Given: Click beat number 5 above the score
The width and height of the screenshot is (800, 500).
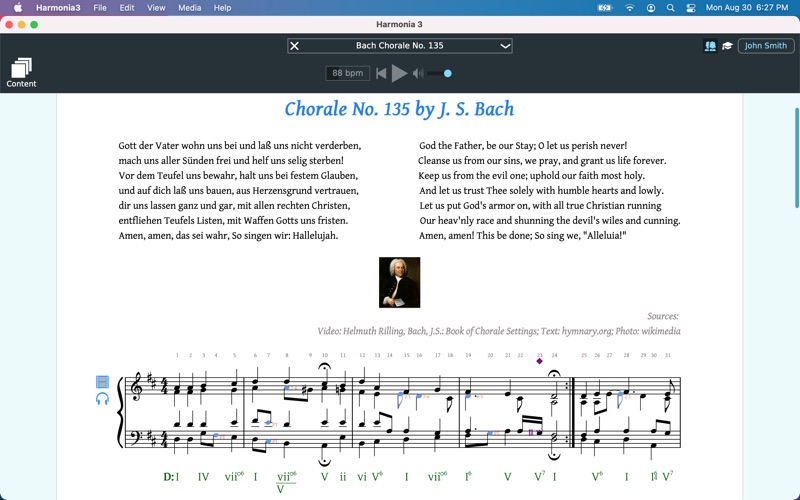Looking at the screenshot, I should click(x=234, y=355).
